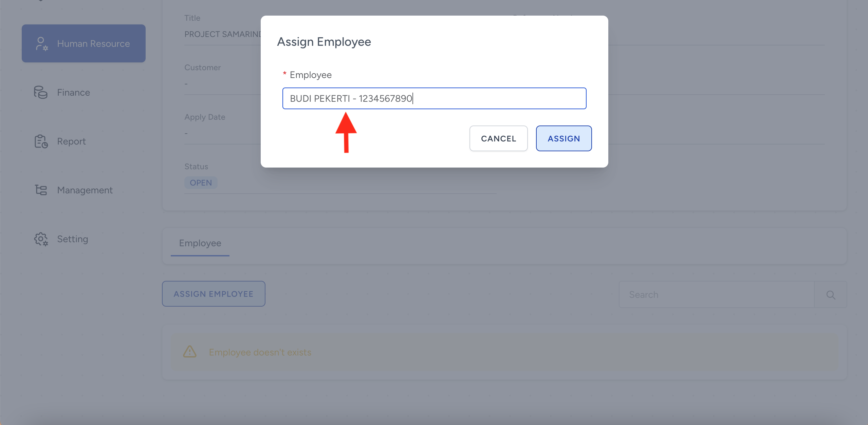The width and height of the screenshot is (868, 425).
Task: Open the Management section
Action: [x=85, y=190]
